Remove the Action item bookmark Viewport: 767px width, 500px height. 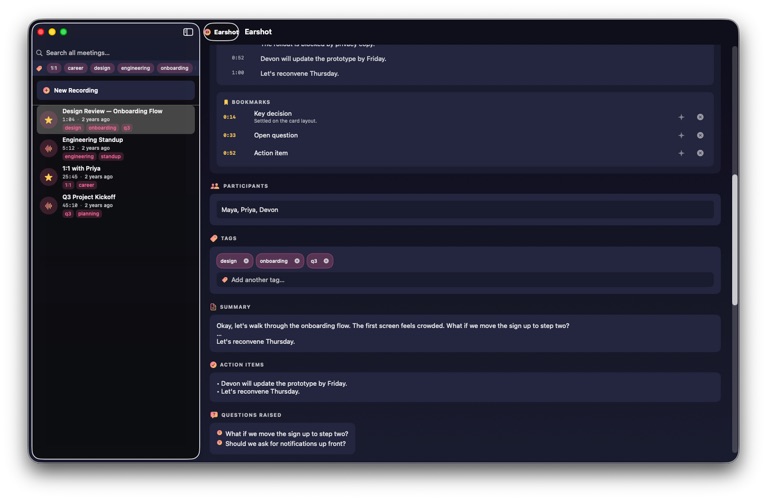700,153
